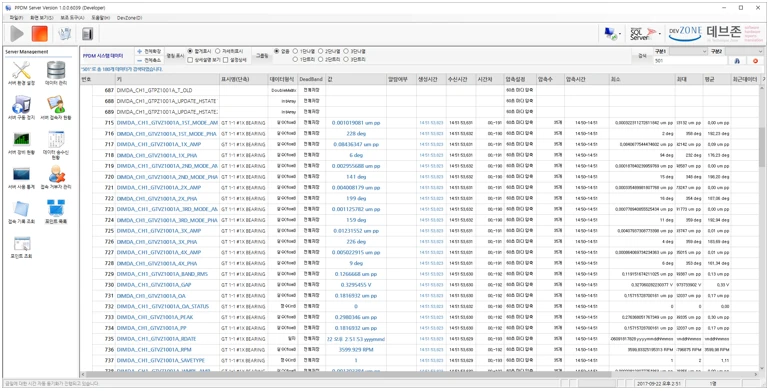Open the data send/receive status sheet icon

pos(56,139)
